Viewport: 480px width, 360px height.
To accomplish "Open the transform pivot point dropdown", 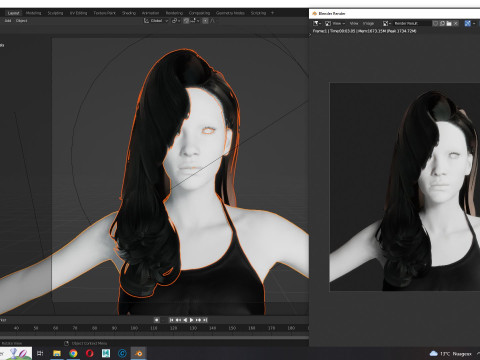I will click(x=176, y=21).
